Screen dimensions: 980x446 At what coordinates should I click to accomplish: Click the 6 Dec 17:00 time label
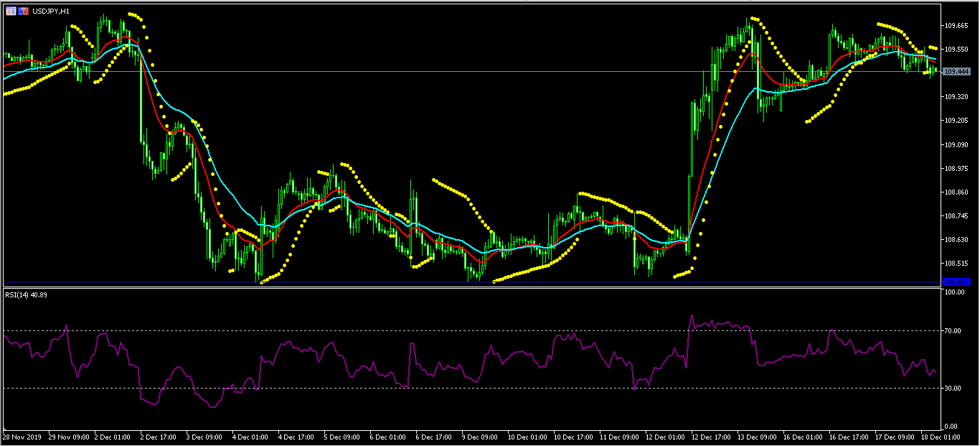coord(434,437)
